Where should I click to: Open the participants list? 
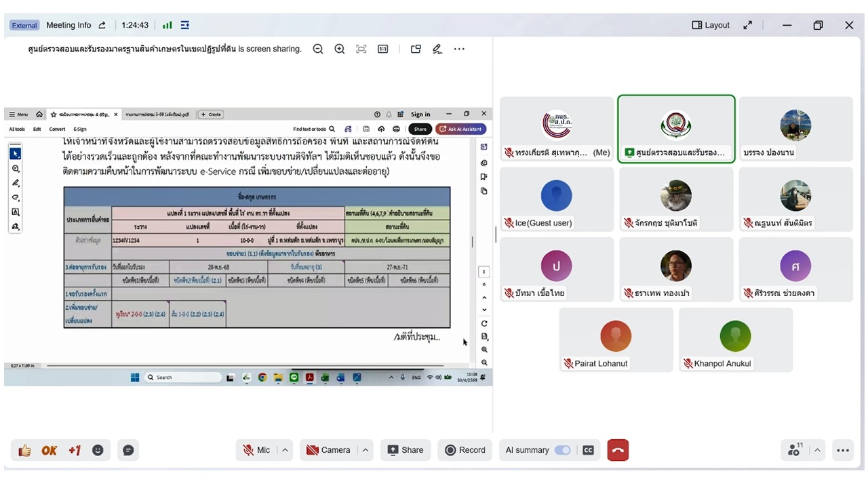point(794,450)
